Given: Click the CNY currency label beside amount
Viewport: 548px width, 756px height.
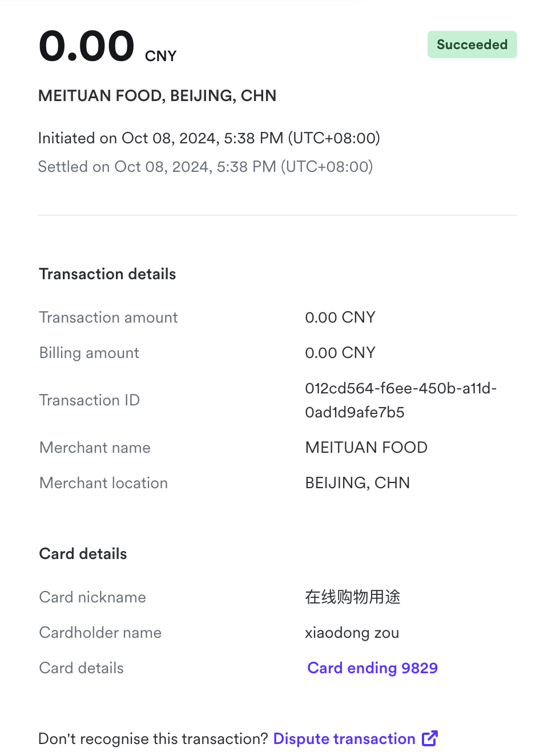Looking at the screenshot, I should 161,56.
